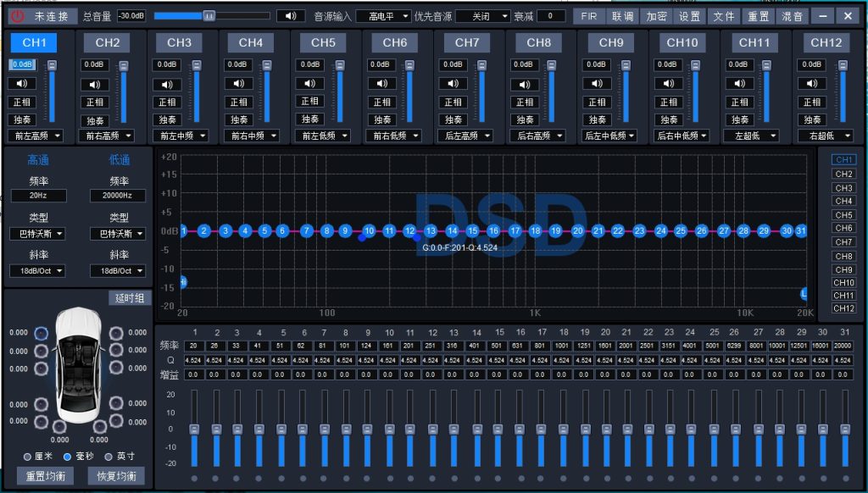
Task: Open CH5 output type dropdown 前左低频
Action: [x=323, y=136]
